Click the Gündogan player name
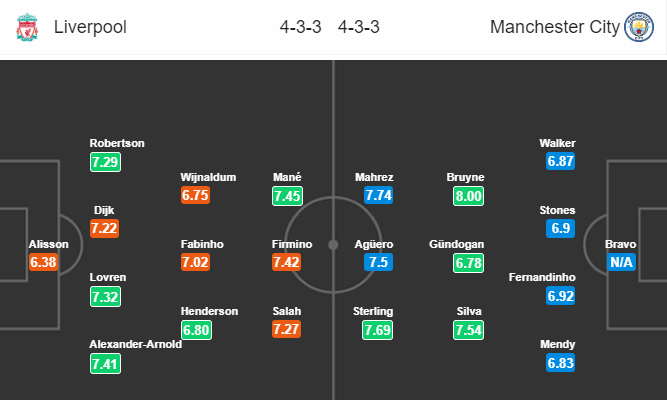The image size is (667, 400). coord(456,244)
